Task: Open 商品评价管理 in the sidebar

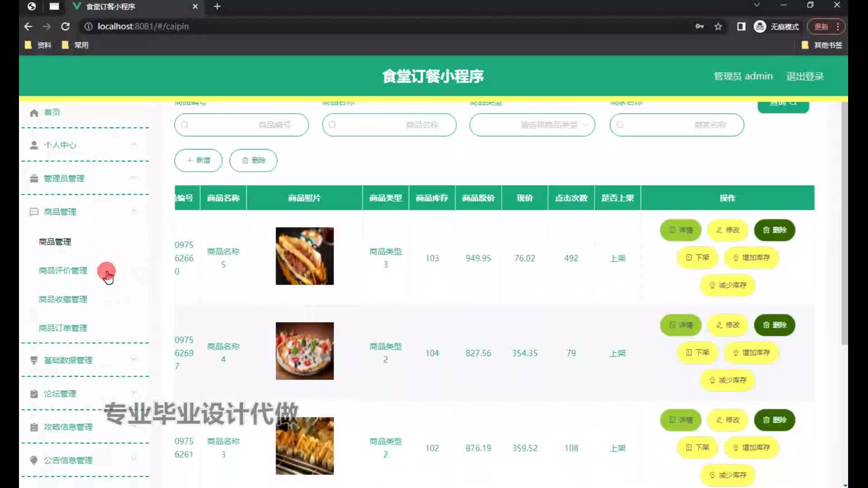Action: point(63,271)
